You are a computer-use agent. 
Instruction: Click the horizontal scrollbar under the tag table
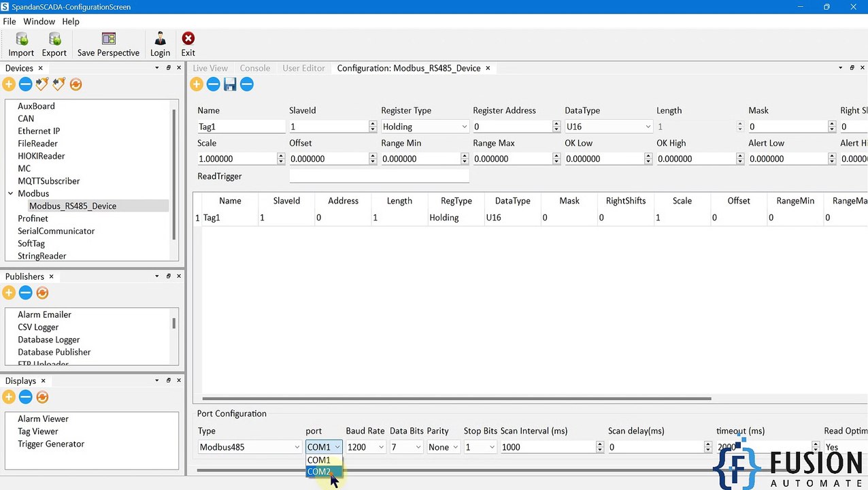(x=456, y=399)
